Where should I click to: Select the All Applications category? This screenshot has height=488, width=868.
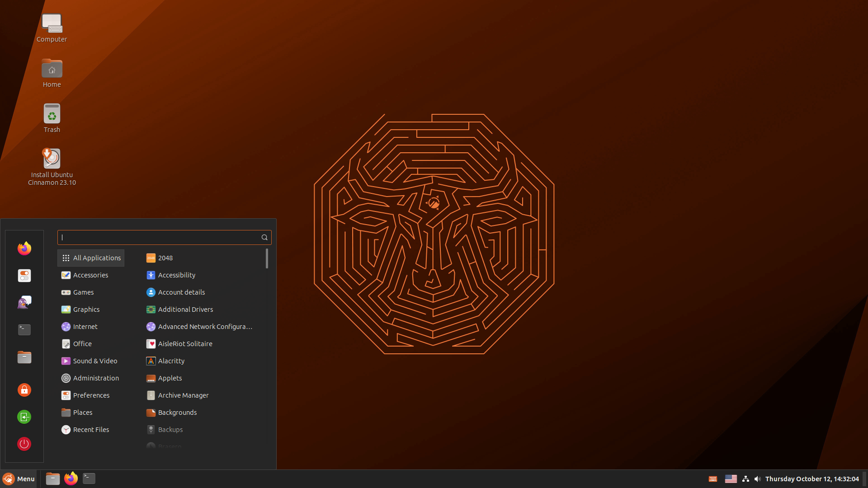tap(91, 258)
